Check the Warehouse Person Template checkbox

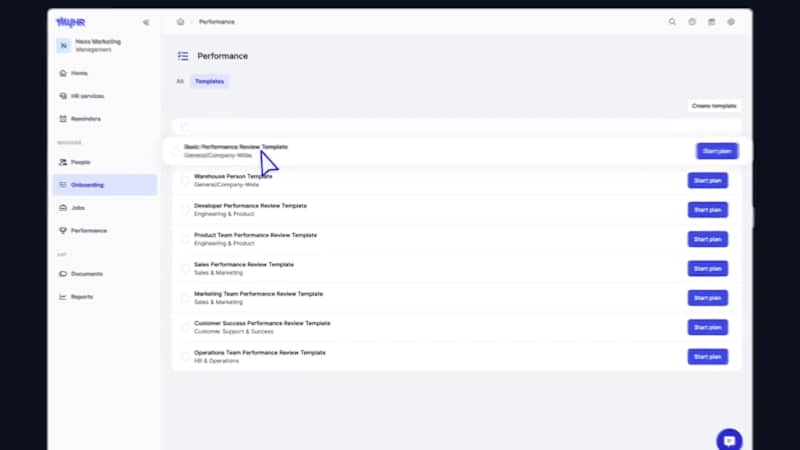[x=185, y=181]
